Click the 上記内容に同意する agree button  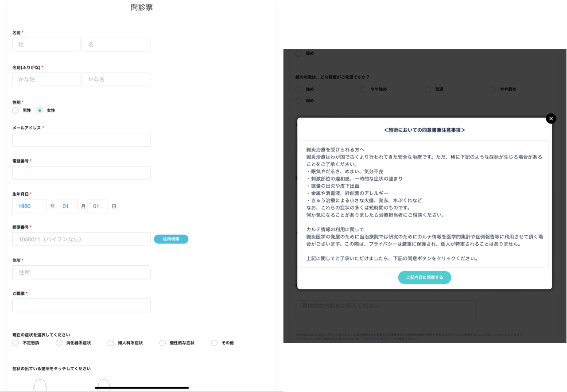(x=424, y=277)
